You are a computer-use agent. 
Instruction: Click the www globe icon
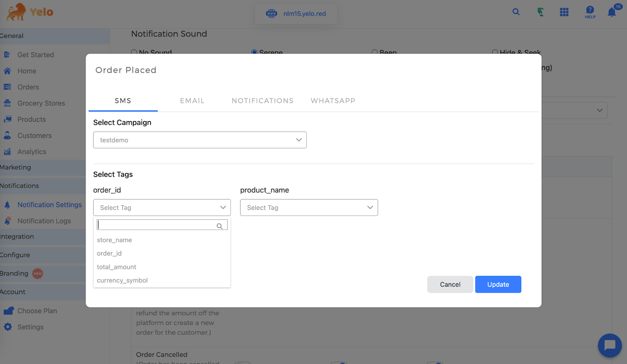pyautogui.click(x=272, y=14)
